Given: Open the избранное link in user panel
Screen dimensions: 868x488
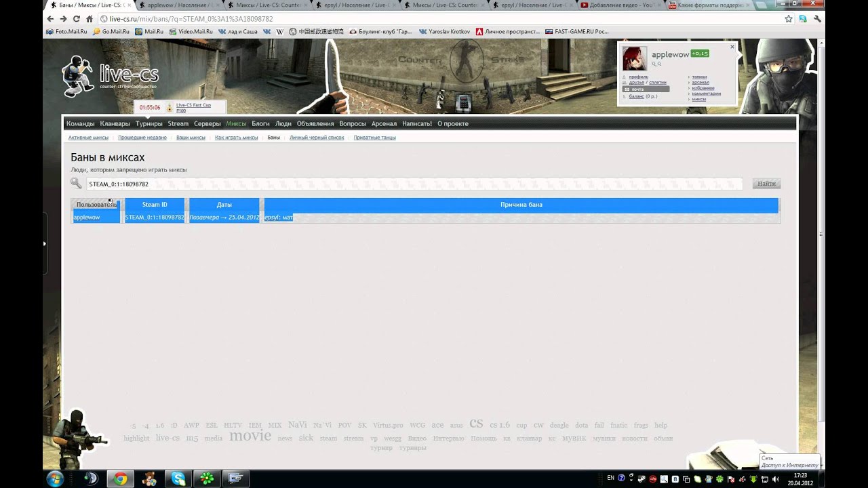Looking at the screenshot, I should (x=703, y=88).
